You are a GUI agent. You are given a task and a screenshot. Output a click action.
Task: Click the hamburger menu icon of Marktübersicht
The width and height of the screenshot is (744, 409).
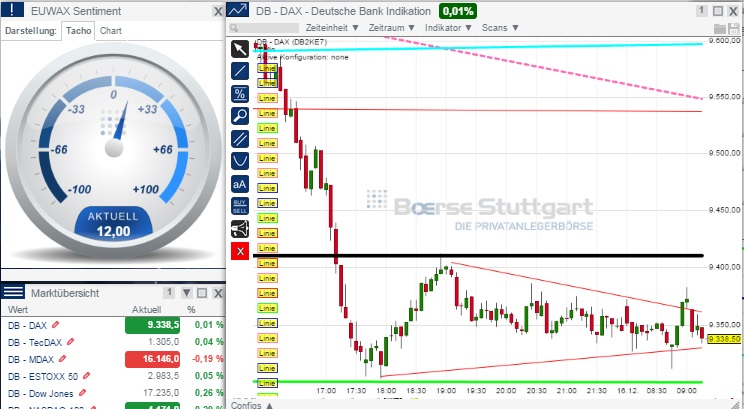(13, 292)
